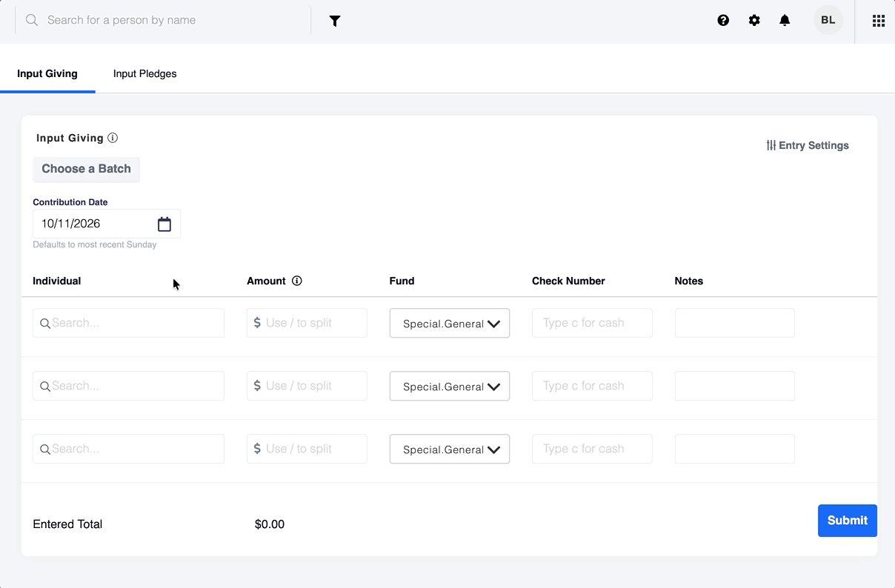This screenshot has height=588, width=895.
Task: Focus third row Amount field
Action: click(307, 449)
